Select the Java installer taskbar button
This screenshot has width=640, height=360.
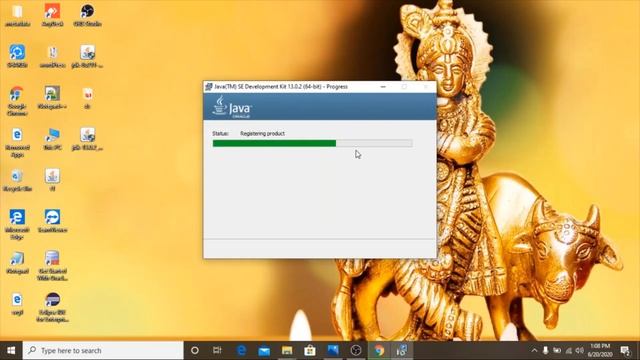402,350
